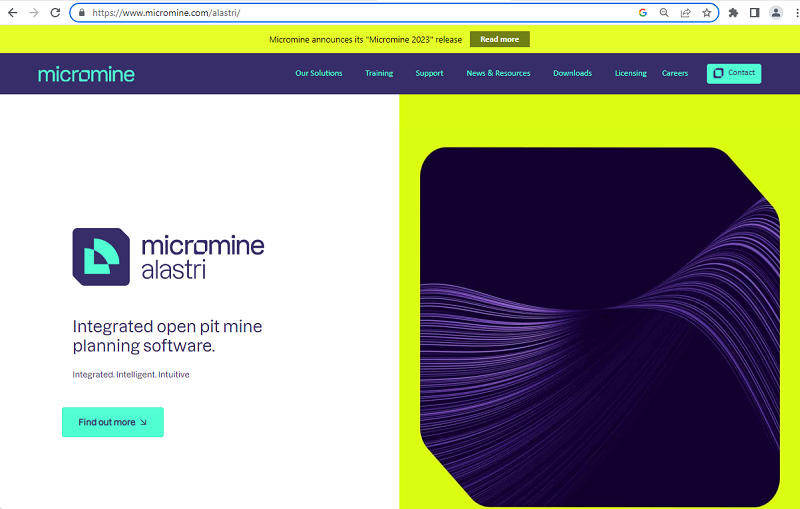The width and height of the screenshot is (800, 509).
Task: Open zoom magnifier icon in address bar
Action: coord(664,13)
